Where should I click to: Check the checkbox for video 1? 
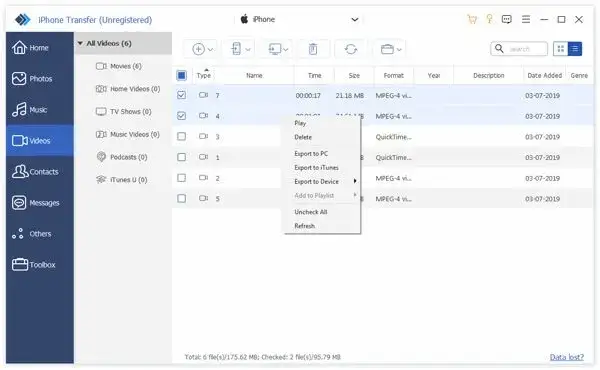[181, 157]
